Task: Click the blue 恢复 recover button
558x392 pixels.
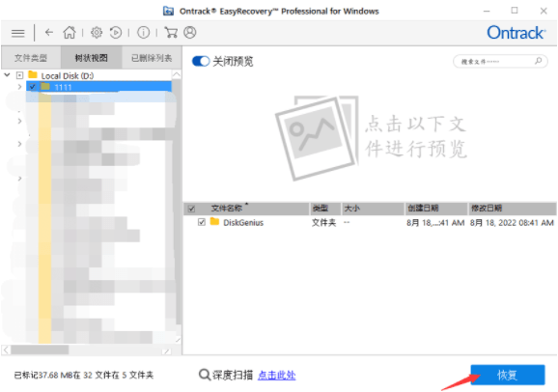Action: point(508,375)
